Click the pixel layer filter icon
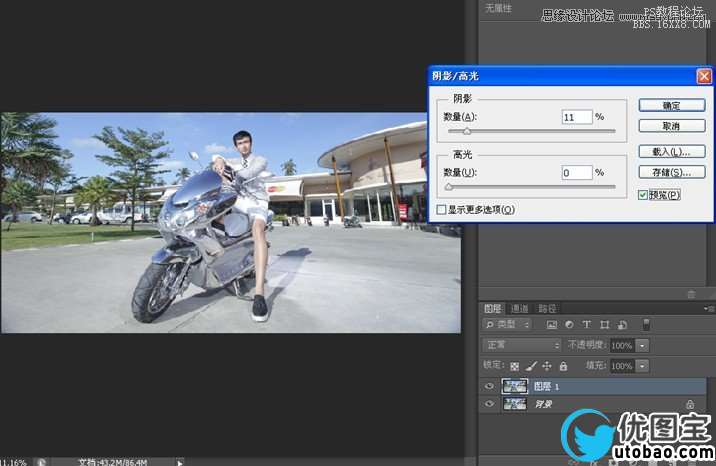This screenshot has width=716, height=466. 552,325
